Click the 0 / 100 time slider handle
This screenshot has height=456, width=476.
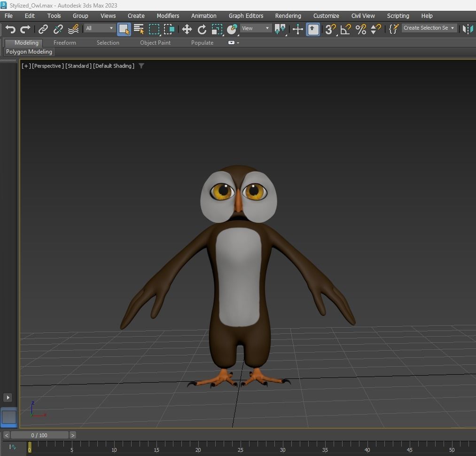pos(39,435)
